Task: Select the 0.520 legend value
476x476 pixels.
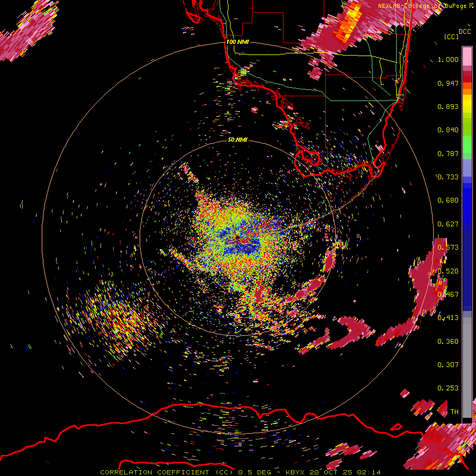Action: [448, 271]
